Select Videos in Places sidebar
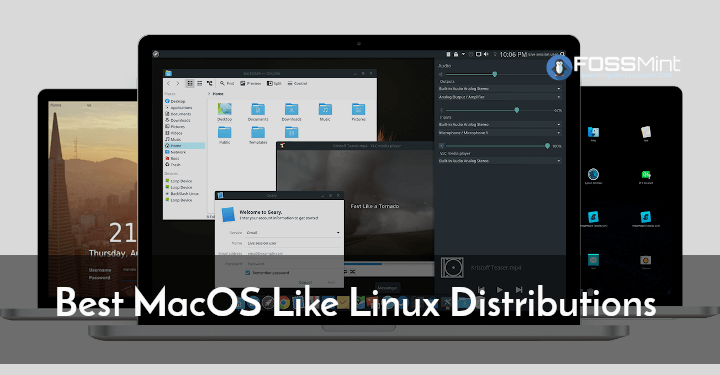The image size is (720, 375). click(174, 133)
